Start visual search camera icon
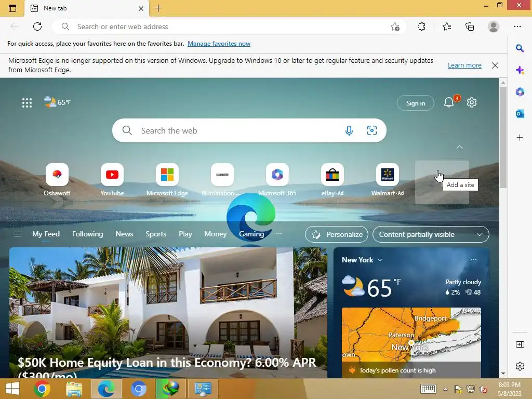Image resolution: width=532 pixels, height=399 pixels. pos(372,130)
